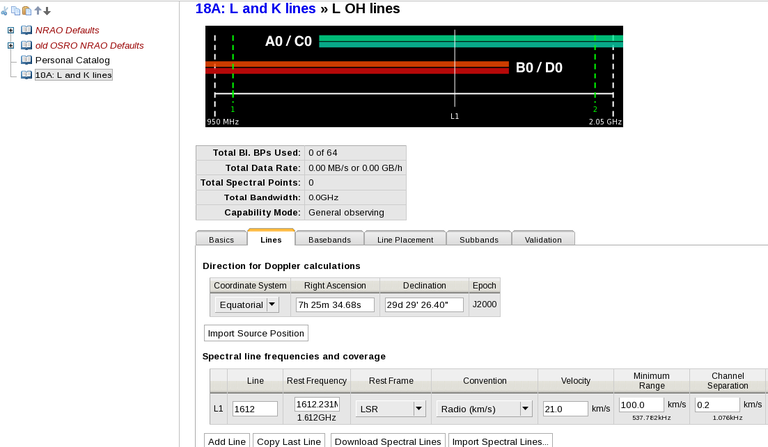Click the '0.00 MB/s or 0.00 GB/h' data rate value
The image size is (768, 447).
point(355,168)
